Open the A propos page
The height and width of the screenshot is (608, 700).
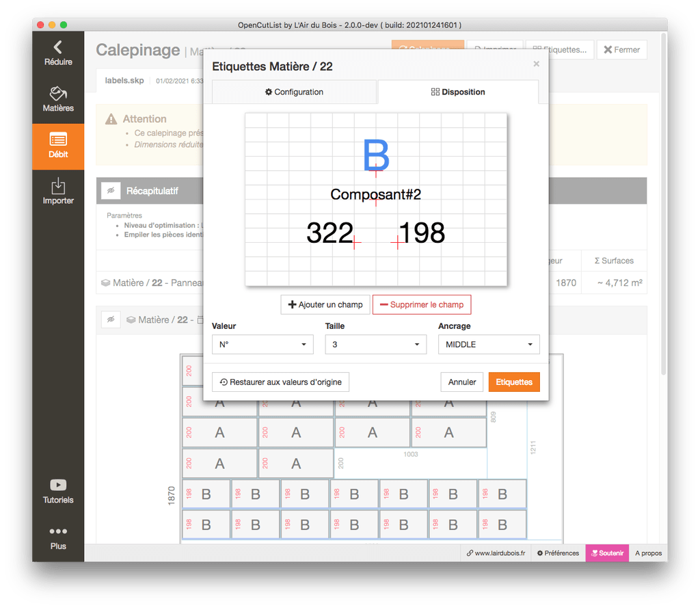click(x=648, y=553)
